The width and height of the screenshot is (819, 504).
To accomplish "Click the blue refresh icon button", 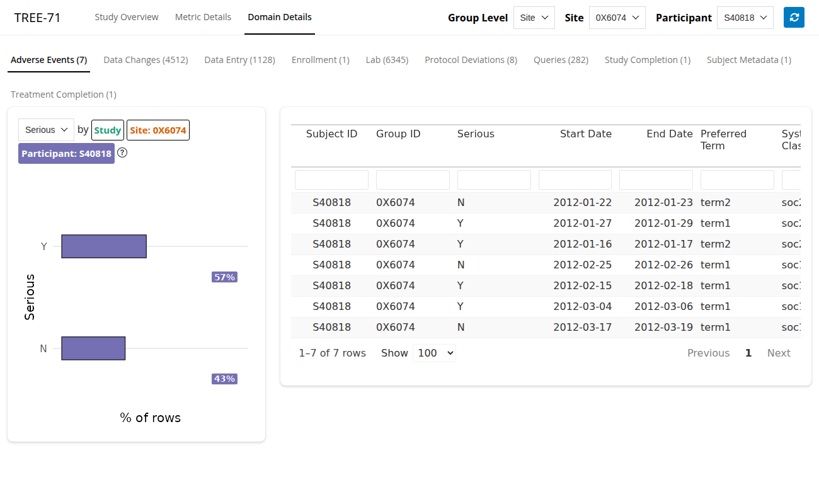I will point(794,18).
